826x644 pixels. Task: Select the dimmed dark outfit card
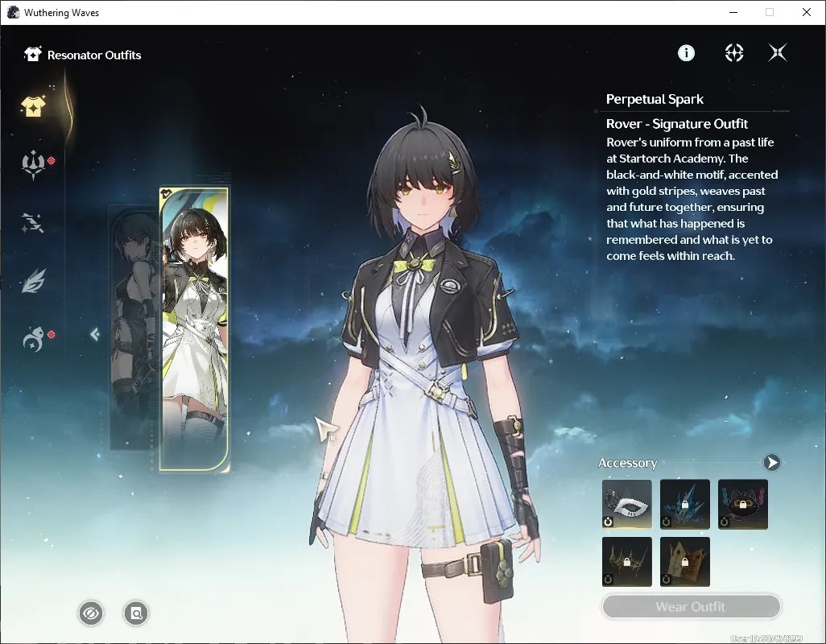pos(134,328)
